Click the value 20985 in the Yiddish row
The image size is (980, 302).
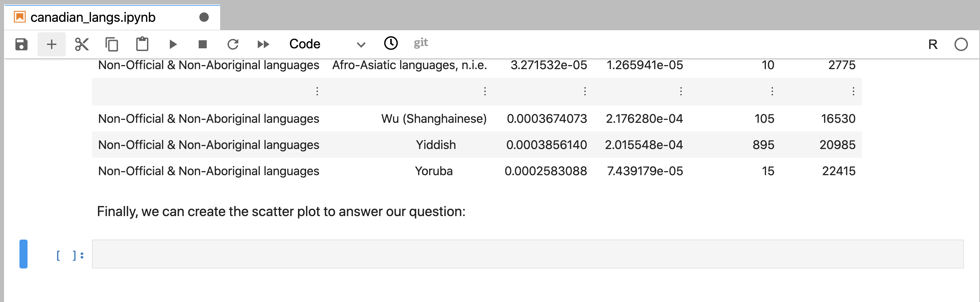(x=837, y=145)
